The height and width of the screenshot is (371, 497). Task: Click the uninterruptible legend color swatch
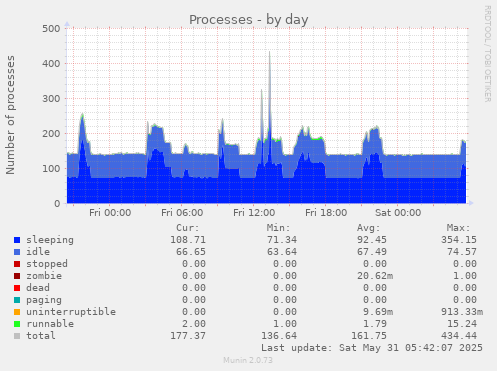click(x=17, y=312)
